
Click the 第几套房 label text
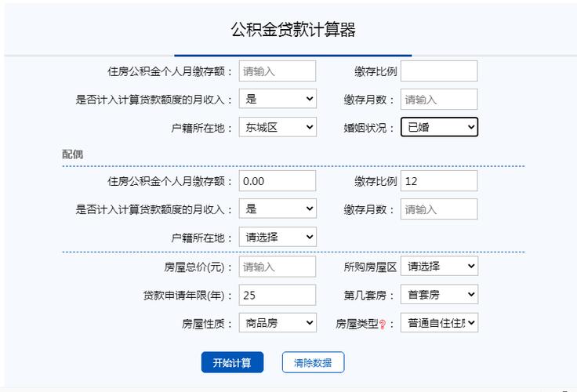pyautogui.click(x=365, y=295)
